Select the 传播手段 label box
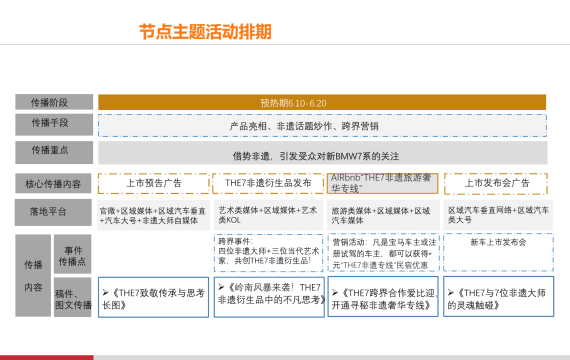Screen dimensions: 570x360 click(54, 124)
